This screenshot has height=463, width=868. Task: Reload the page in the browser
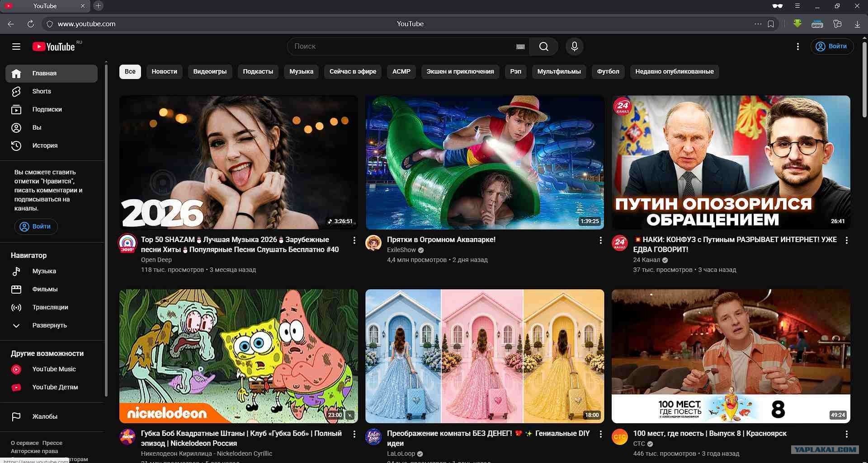[x=31, y=24]
